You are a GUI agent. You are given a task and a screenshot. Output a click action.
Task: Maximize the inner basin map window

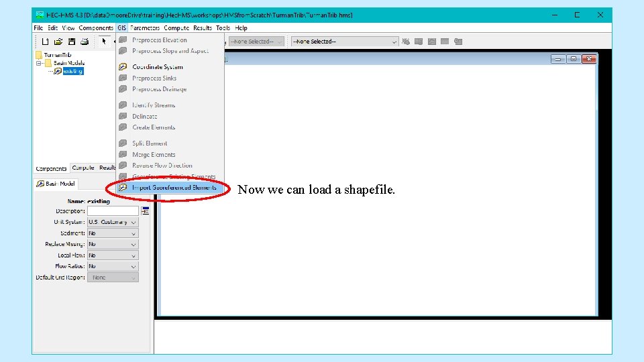coord(574,59)
